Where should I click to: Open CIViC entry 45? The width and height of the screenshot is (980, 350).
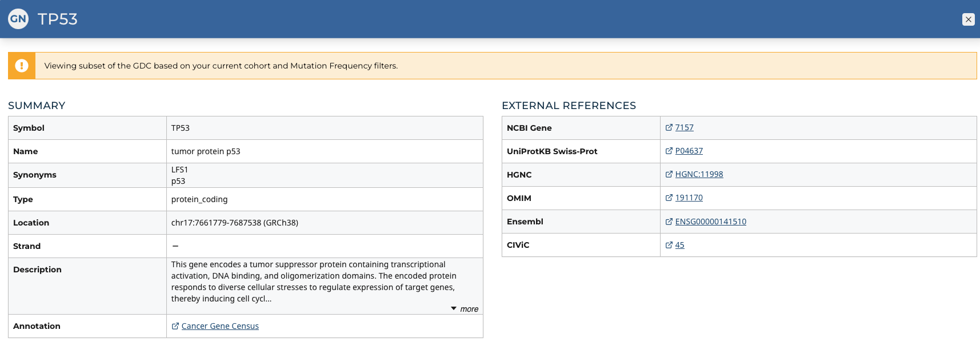click(679, 245)
